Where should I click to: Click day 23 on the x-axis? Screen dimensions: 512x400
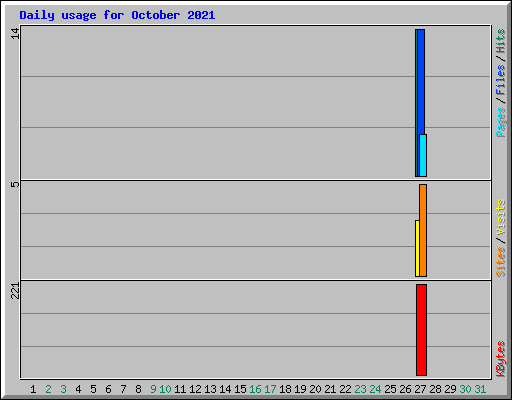tap(360, 389)
